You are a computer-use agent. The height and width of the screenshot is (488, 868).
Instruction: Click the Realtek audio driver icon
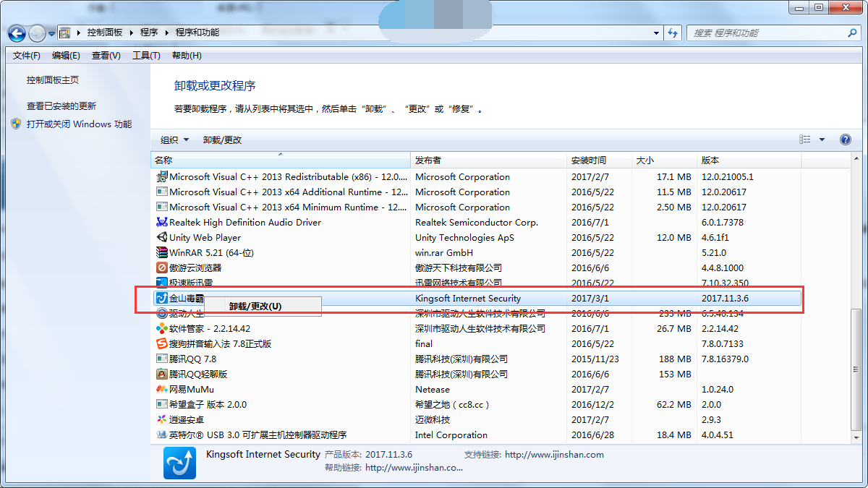162,223
